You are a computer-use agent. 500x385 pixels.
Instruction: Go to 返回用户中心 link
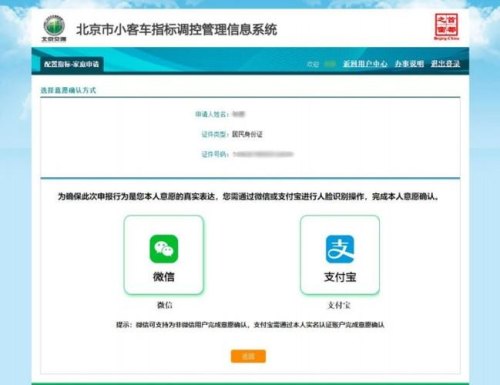click(x=365, y=64)
